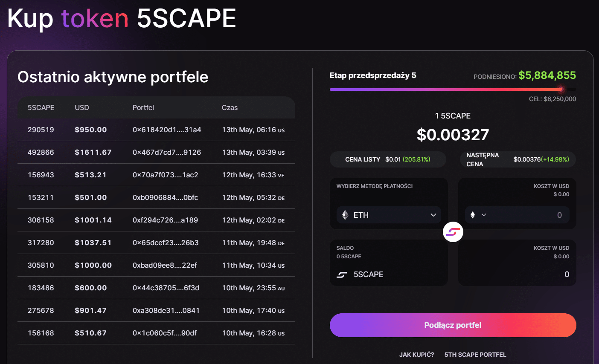Click the USD column header
The height and width of the screenshot is (364, 599).
click(x=82, y=107)
